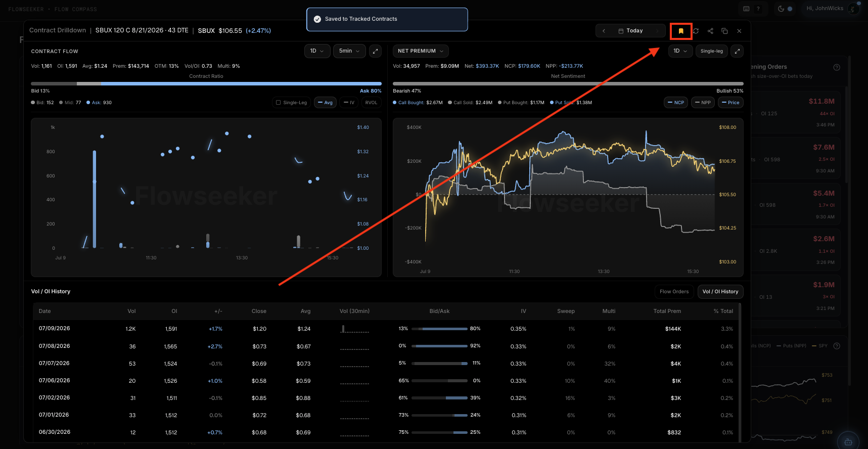Sort table by Total Prem column

click(667, 311)
